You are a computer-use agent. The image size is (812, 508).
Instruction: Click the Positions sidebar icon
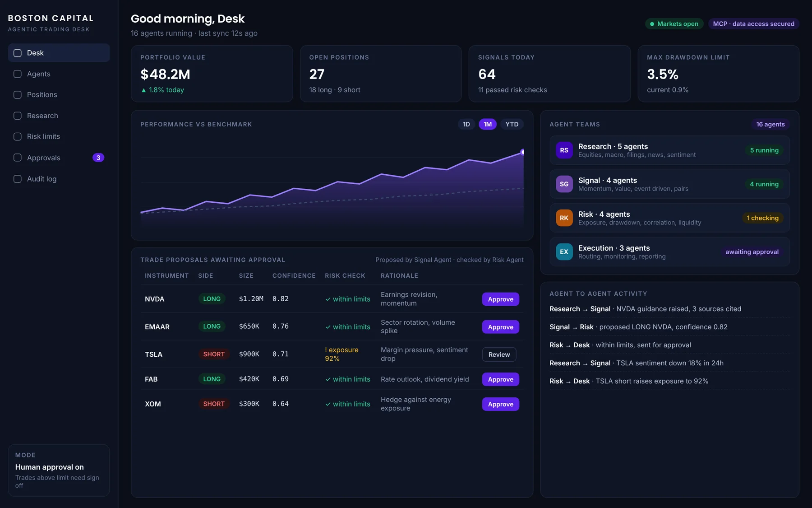tap(18, 95)
